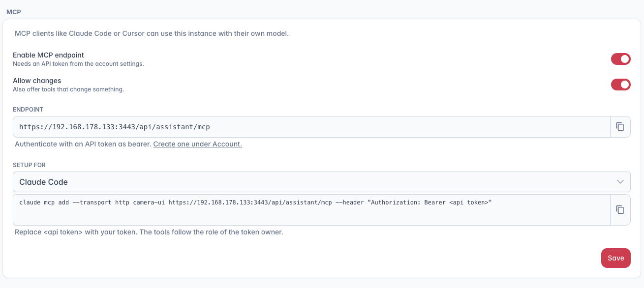Click the claude mcp add command text

(x=255, y=202)
